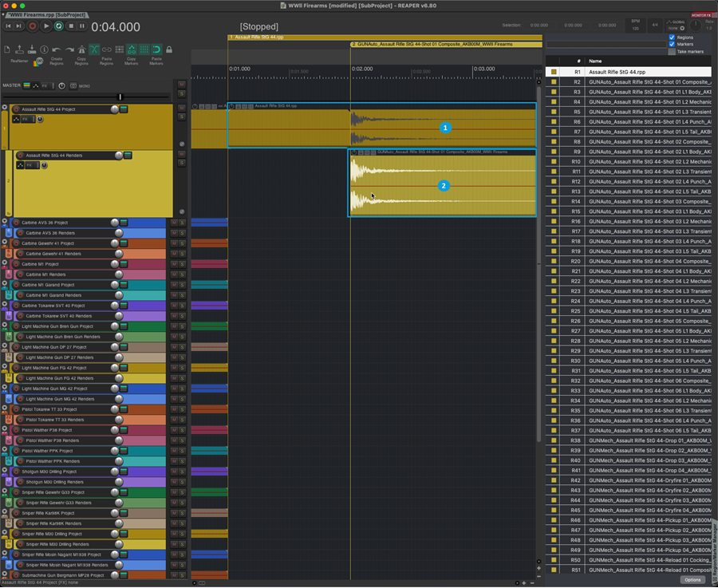Adjust volume knob on Pistol Walther PPK Renders
The width and height of the screenshot is (718, 588).
pos(119,461)
